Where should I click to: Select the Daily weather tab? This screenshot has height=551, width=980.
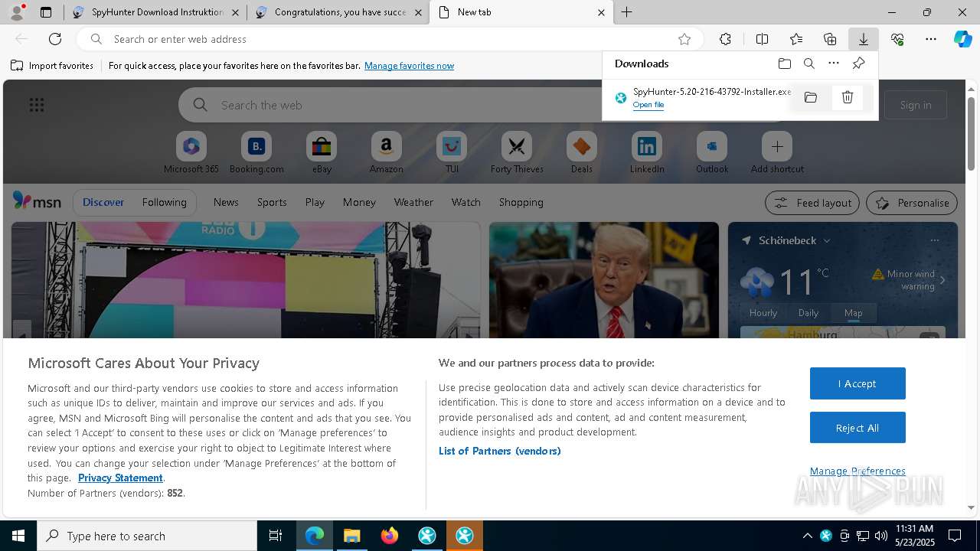(x=808, y=312)
